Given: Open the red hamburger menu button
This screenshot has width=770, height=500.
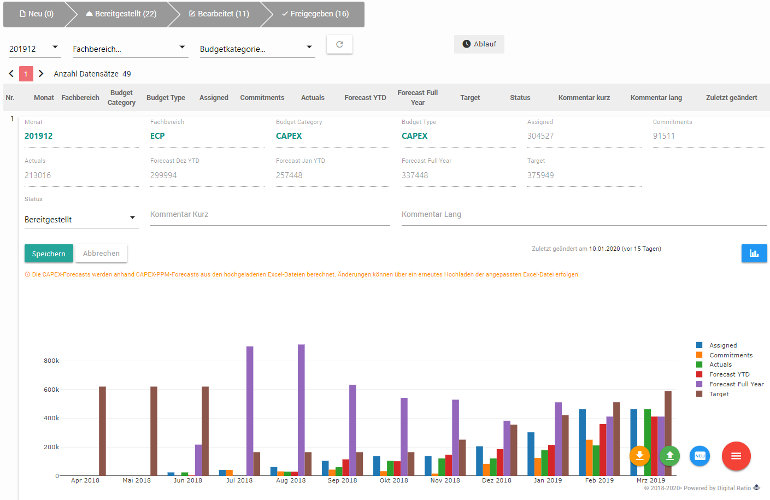Looking at the screenshot, I should 736,456.
